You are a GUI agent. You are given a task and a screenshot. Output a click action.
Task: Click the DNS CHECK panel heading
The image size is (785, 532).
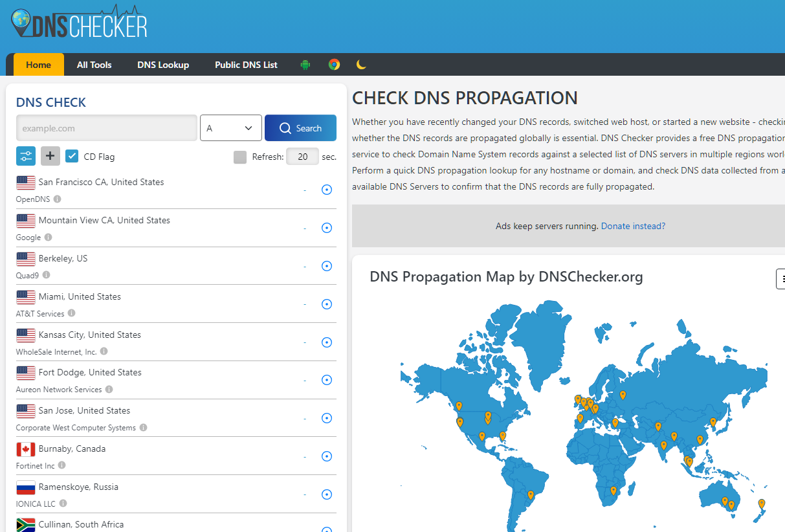51,102
